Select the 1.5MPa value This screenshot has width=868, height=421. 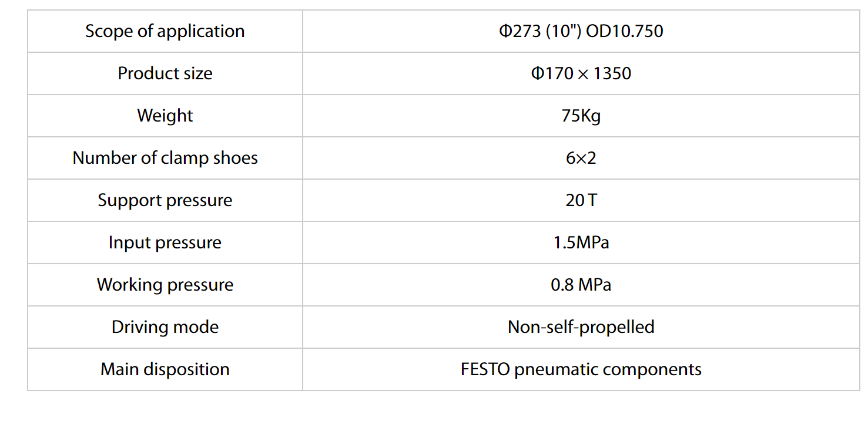point(581,243)
